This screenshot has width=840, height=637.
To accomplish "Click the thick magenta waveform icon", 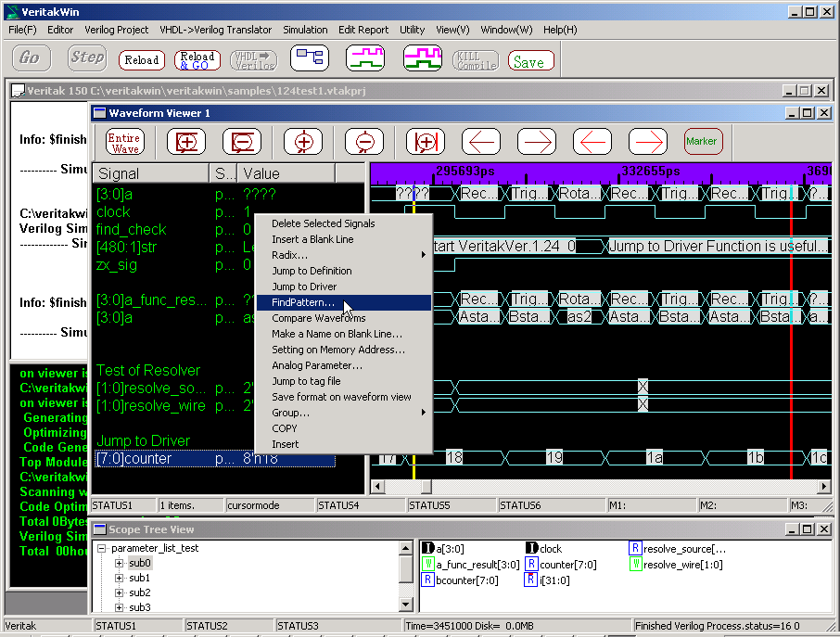I will coord(422,57).
